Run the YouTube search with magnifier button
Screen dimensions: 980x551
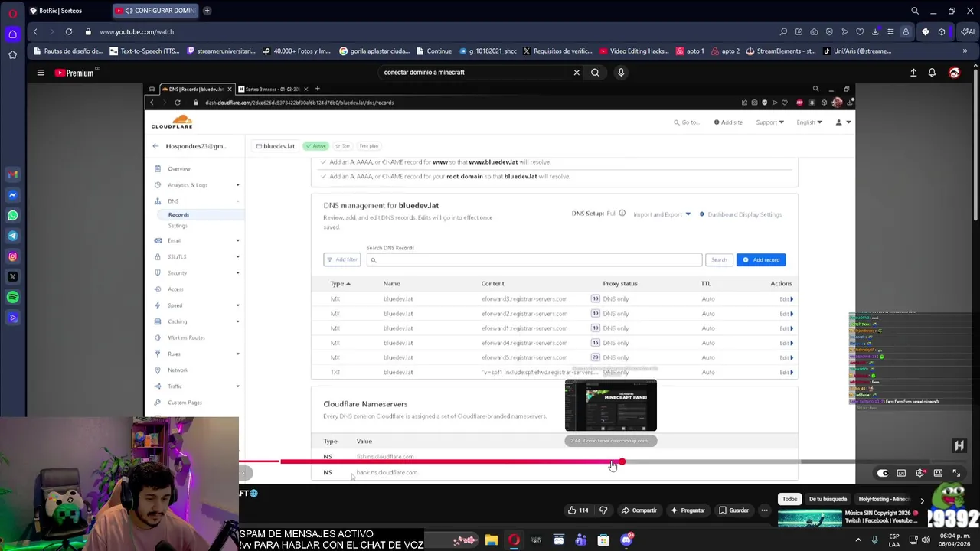(595, 73)
